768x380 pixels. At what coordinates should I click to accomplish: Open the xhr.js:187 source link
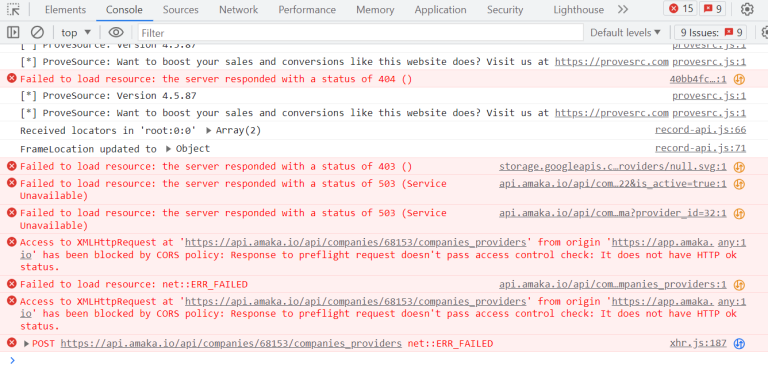pyautogui.click(x=698, y=343)
